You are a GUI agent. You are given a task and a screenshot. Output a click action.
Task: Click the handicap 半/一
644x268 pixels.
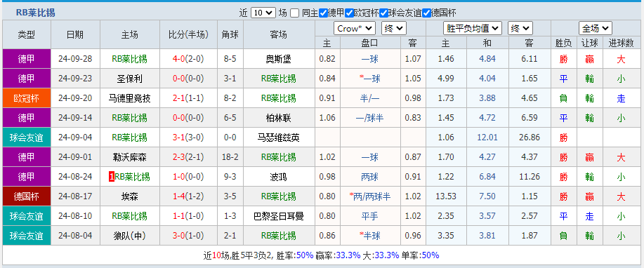tap(370, 98)
